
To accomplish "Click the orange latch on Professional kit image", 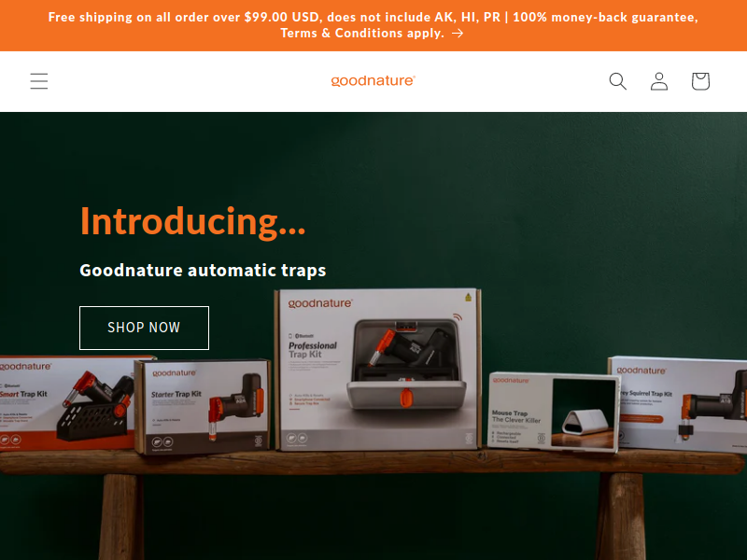I will (406, 398).
